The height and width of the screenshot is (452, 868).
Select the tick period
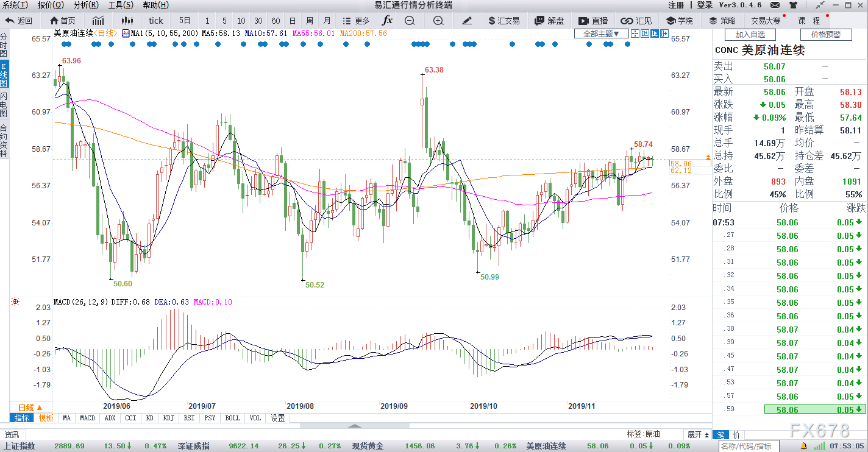point(156,21)
